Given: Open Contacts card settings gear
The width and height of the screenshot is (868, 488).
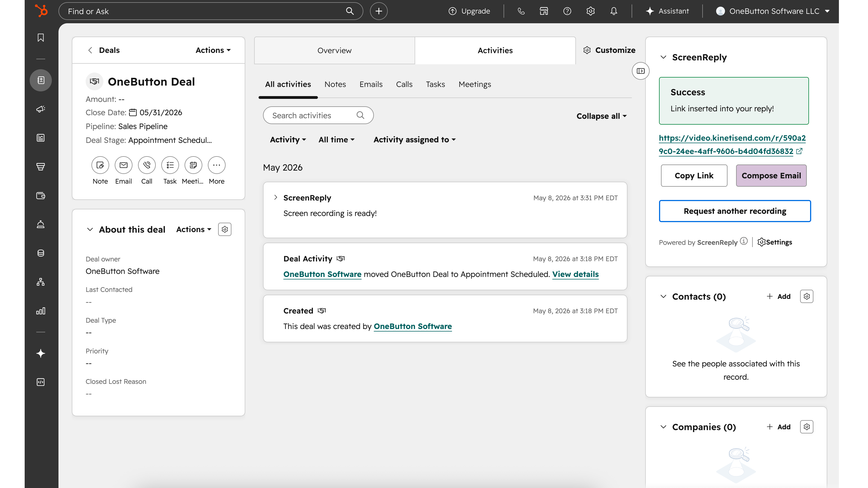Looking at the screenshot, I should [x=807, y=296].
